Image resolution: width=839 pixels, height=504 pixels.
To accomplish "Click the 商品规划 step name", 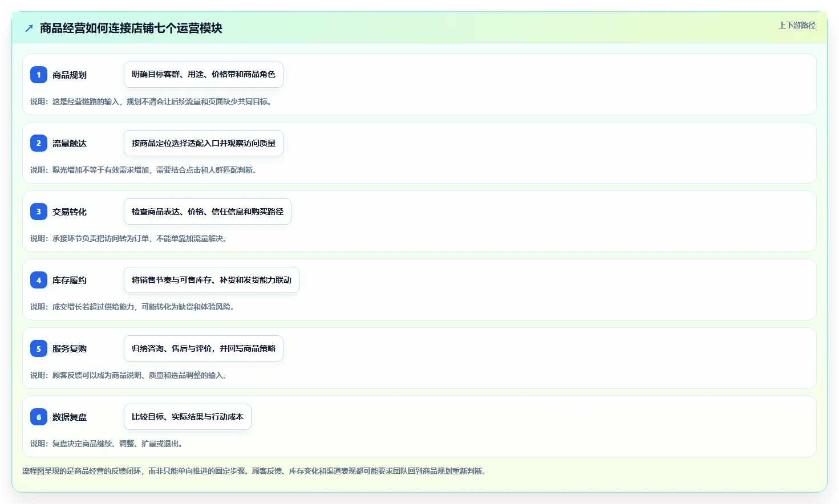I will coord(70,75).
